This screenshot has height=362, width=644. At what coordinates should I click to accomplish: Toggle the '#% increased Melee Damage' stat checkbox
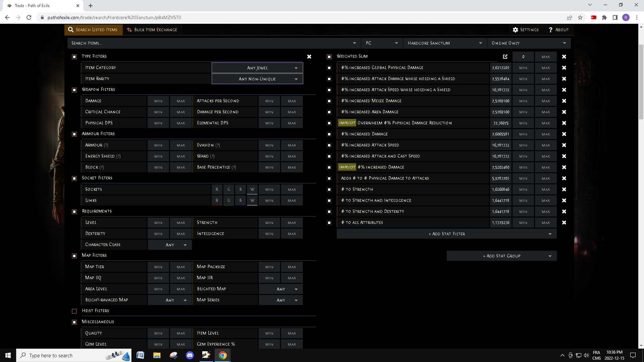[329, 101]
